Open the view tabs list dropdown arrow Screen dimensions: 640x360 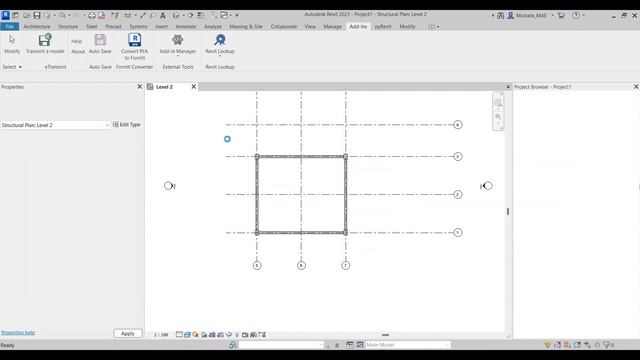[508, 87]
